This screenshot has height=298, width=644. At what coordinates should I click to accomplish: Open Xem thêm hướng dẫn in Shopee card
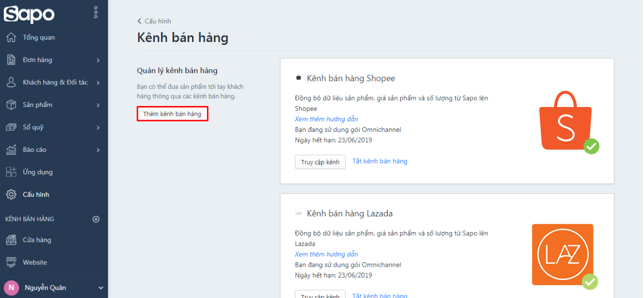coord(326,119)
